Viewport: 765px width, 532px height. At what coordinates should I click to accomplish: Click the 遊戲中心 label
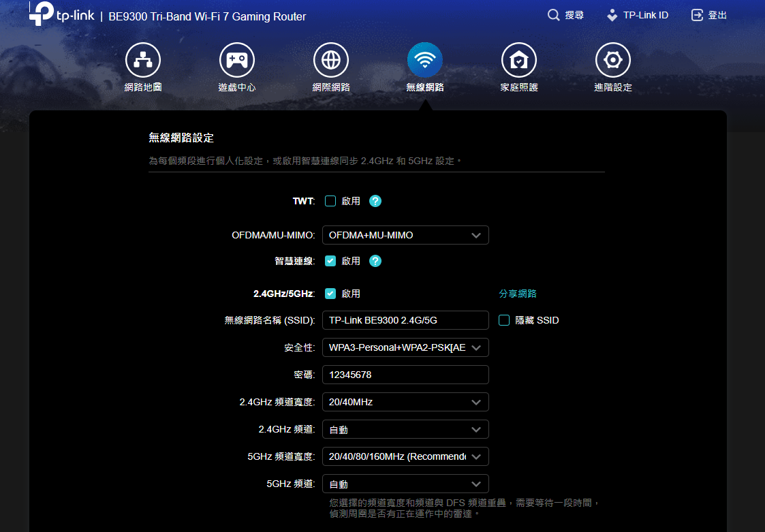pyautogui.click(x=237, y=87)
